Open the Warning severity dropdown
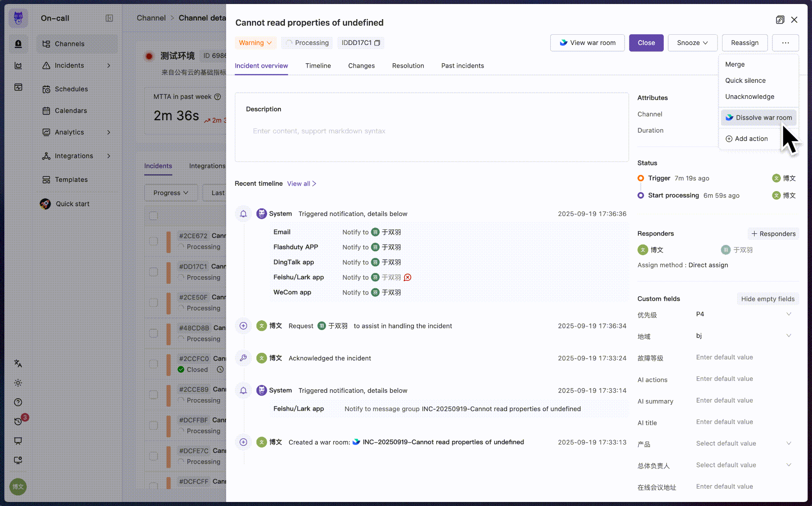The image size is (812, 506). (x=255, y=43)
